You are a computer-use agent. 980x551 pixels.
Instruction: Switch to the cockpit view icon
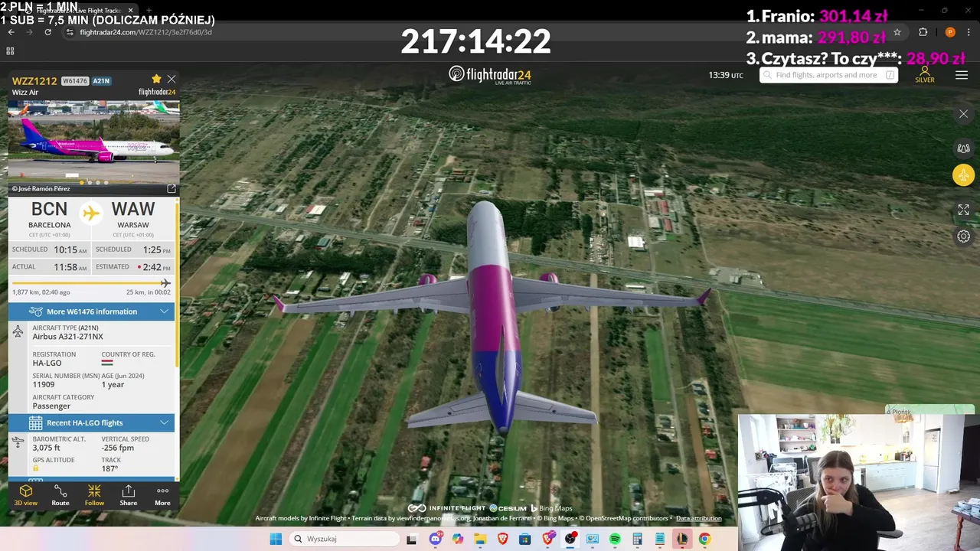[963, 148]
